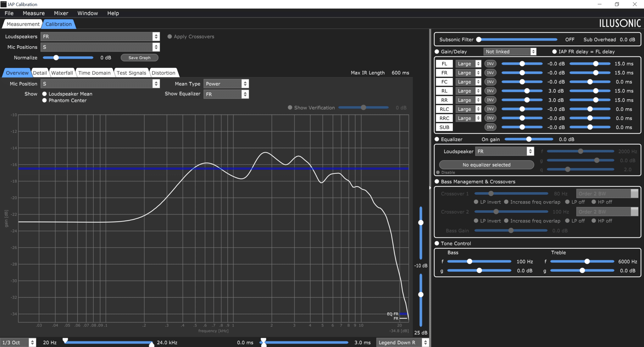Click the No equalizer selected button
The height and width of the screenshot is (347, 644).
click(x=486, y=165)
